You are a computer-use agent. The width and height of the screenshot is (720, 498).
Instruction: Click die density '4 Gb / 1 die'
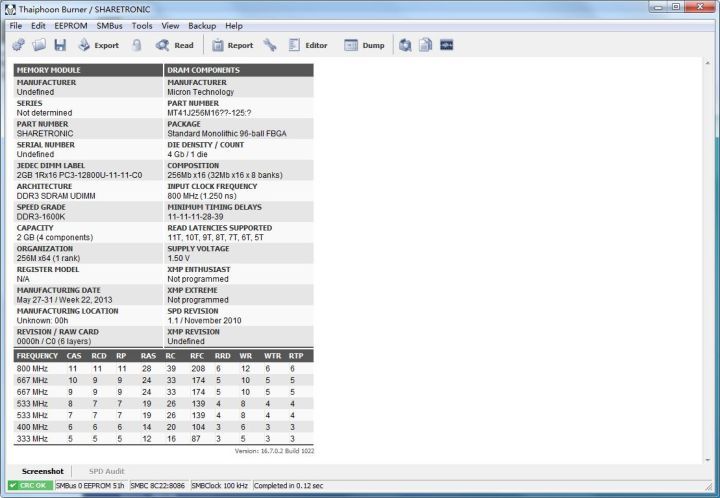[187, 154]
